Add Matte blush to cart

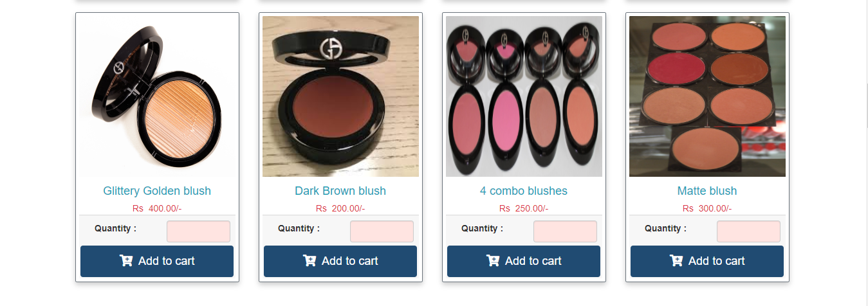[x=707, y=261]
